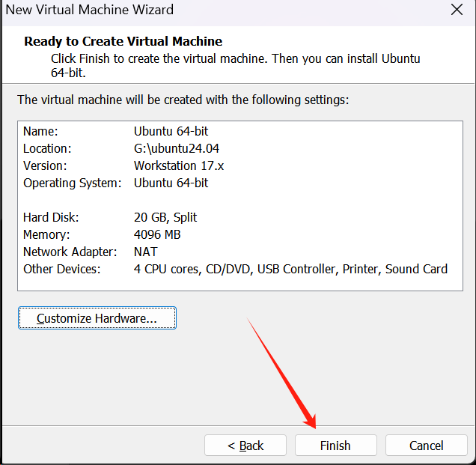Viewport: 476px width, 465px height.
Task: Select the 'Workstation 17.x' version value
Action: coord(179,165)
